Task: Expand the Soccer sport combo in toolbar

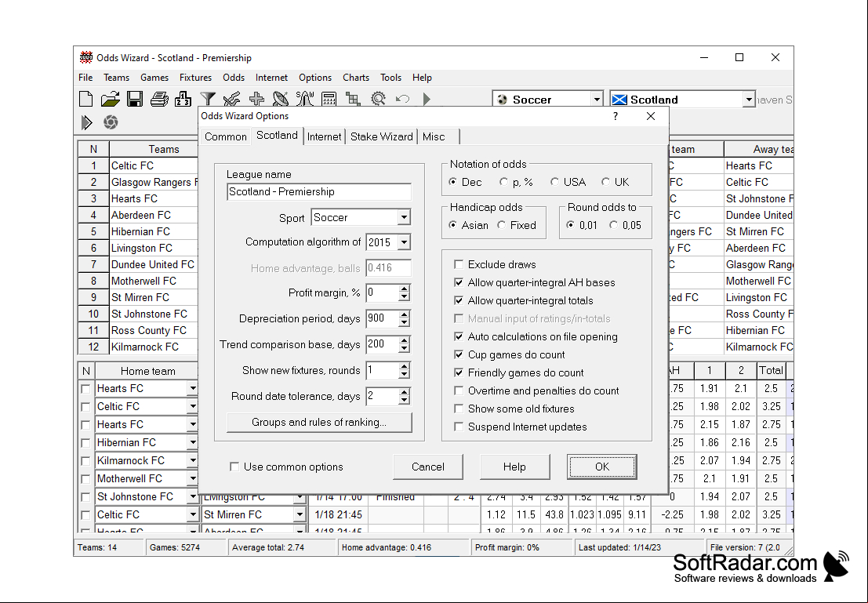Action: point(597,100)
